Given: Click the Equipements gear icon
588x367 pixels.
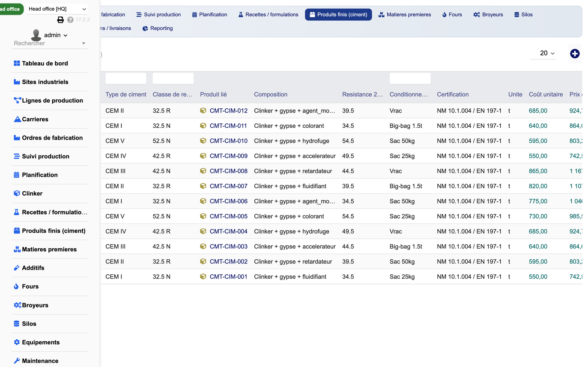Looking at the screenshot, I should 17,342.
